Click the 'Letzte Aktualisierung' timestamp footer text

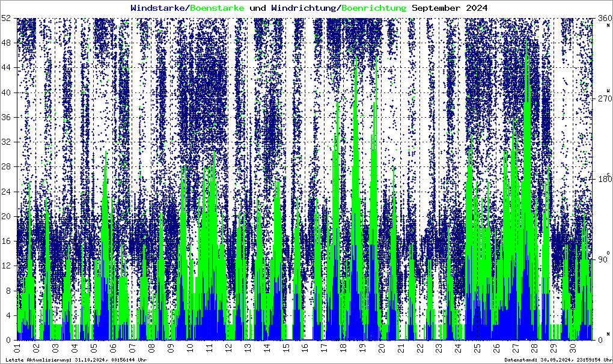(x=76, y=360)
